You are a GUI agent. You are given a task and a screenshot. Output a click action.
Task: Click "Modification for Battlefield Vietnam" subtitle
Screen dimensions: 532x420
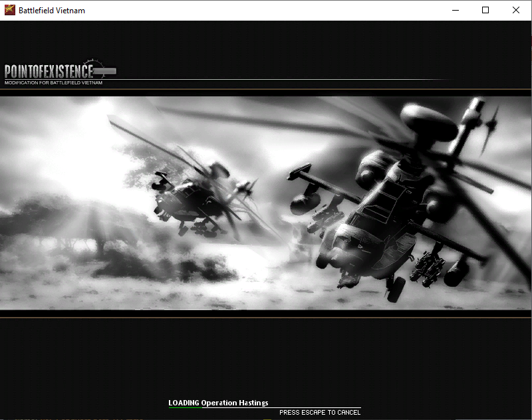[x=53, y=83]
